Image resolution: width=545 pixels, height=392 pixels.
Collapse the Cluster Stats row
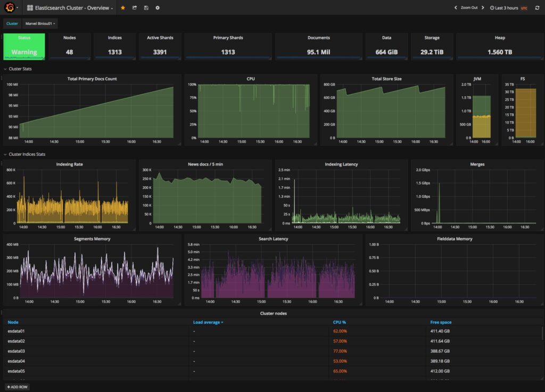point(18,69)
